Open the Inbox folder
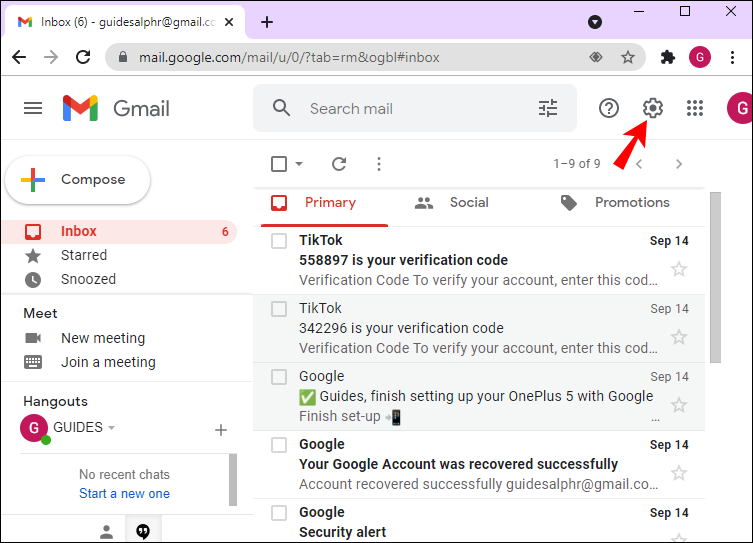This screenshot has width=753, height=543. coord(119,231)
